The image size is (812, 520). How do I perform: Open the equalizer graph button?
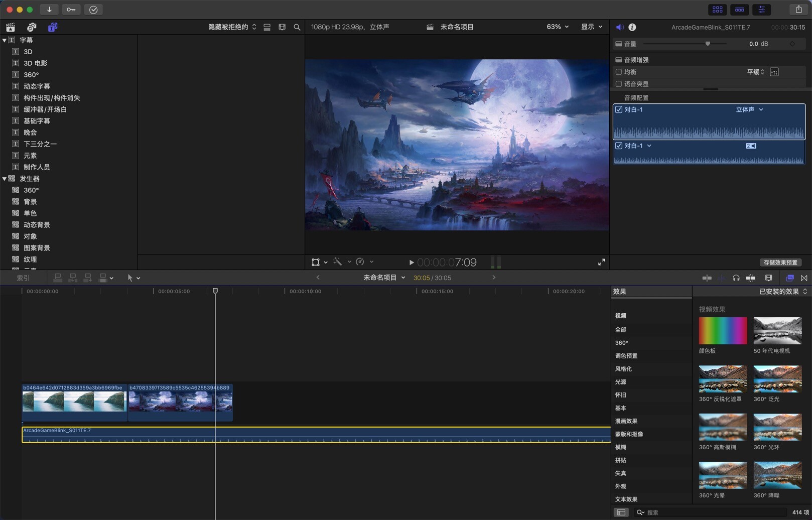(x=774, y=72)
